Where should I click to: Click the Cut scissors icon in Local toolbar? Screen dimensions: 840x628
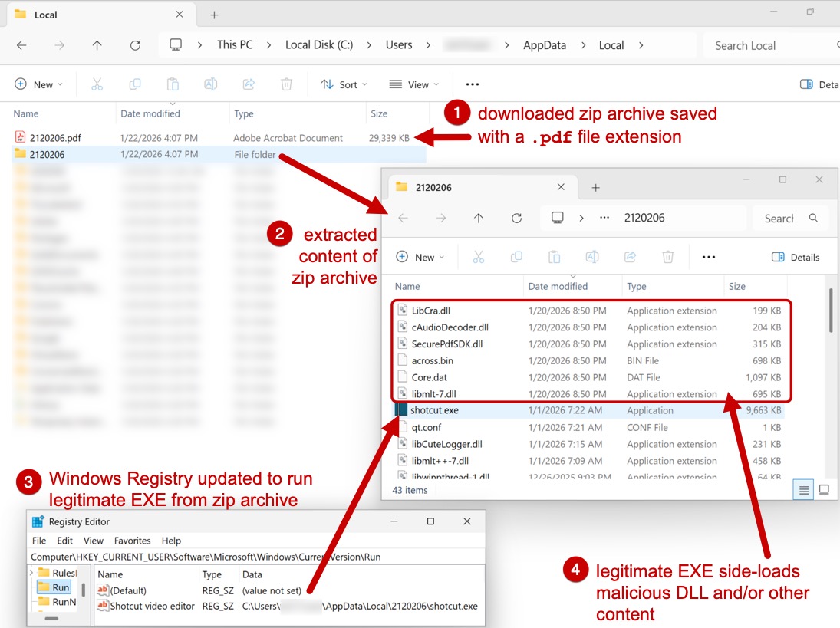(97, 84)
